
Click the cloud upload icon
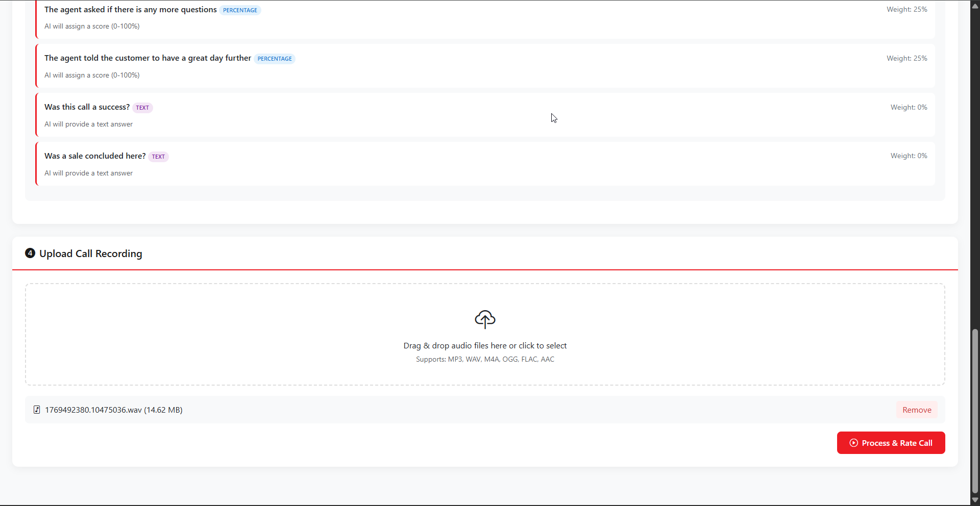coord(485,319)
